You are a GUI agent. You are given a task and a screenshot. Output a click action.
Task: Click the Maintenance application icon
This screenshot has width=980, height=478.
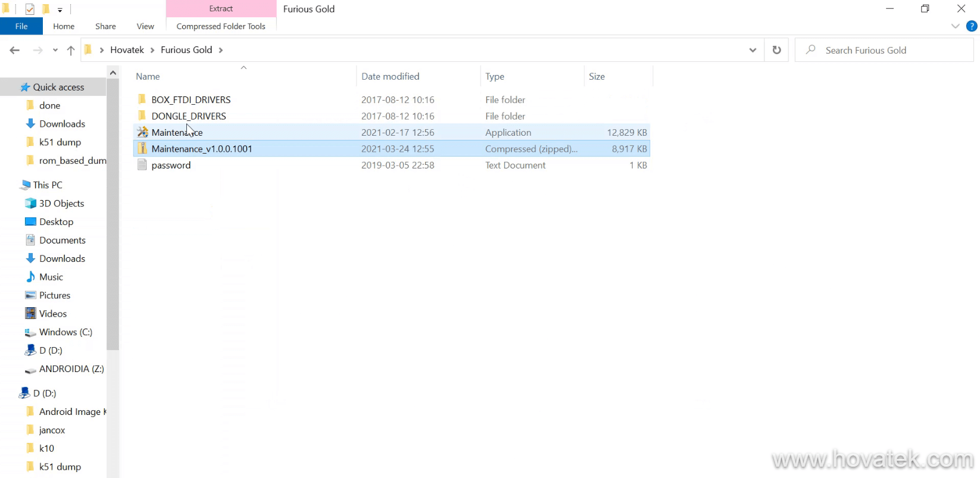tap(142, 132)
